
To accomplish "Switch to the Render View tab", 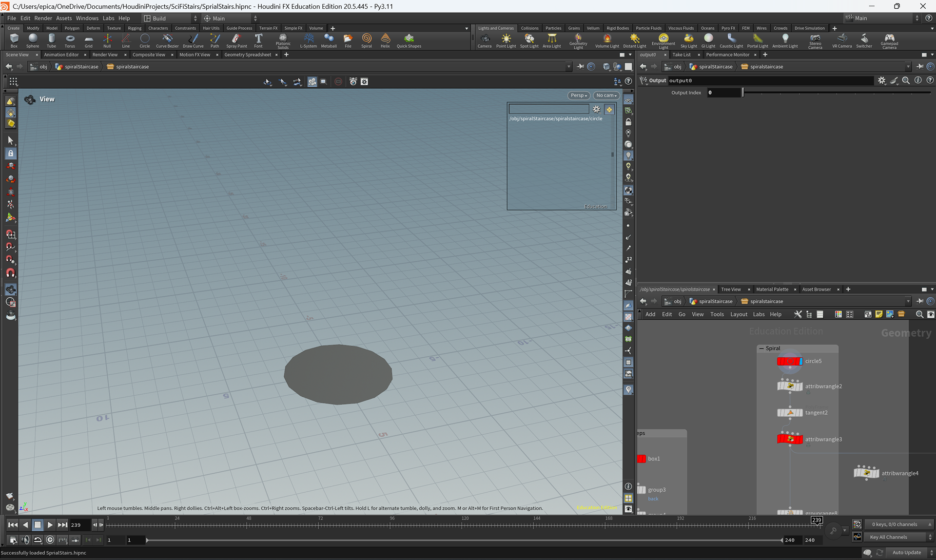I will click(105, 55).
